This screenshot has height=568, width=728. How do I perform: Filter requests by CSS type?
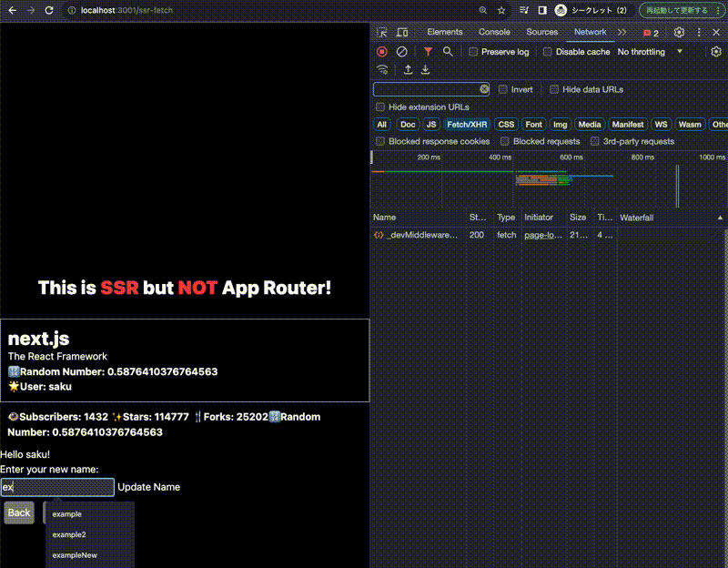pos(506,125)
